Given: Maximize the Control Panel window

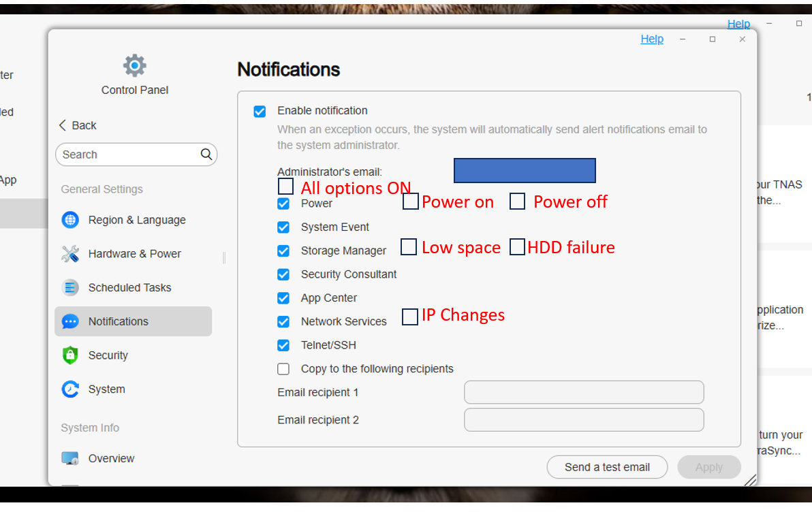Looking at the screenshot, I should tap(713, 39).
